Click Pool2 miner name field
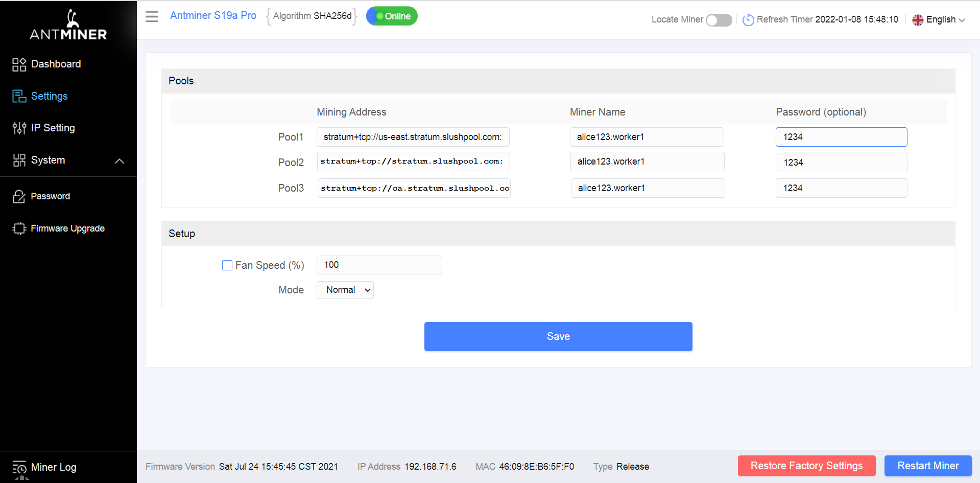This screenshot has height=483, width=980. (x=648, y=162)
